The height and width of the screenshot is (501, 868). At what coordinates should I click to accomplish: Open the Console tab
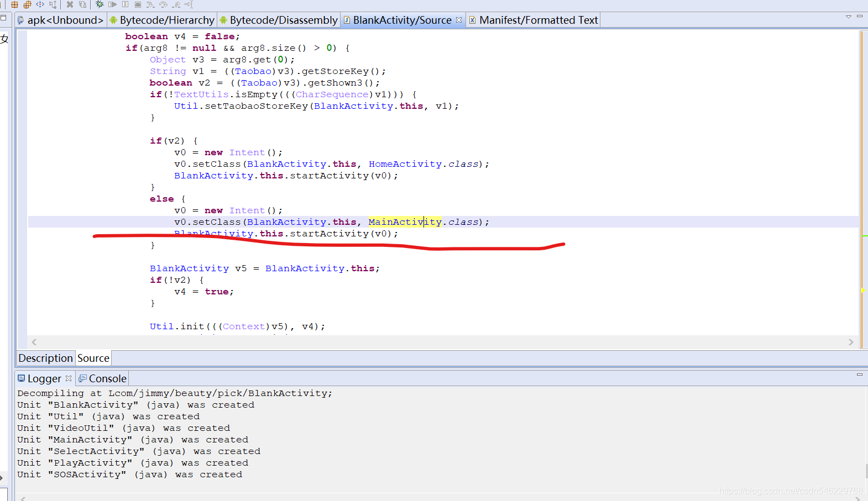point(103,378)
